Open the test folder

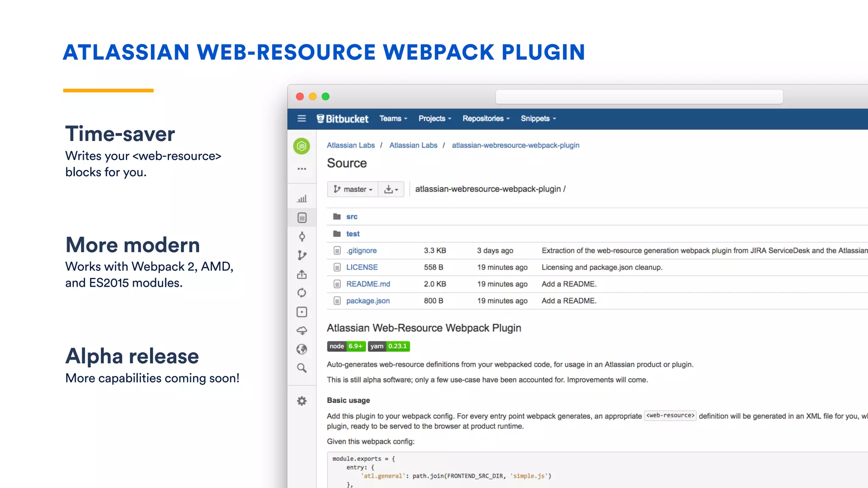[x=353, y=234]
